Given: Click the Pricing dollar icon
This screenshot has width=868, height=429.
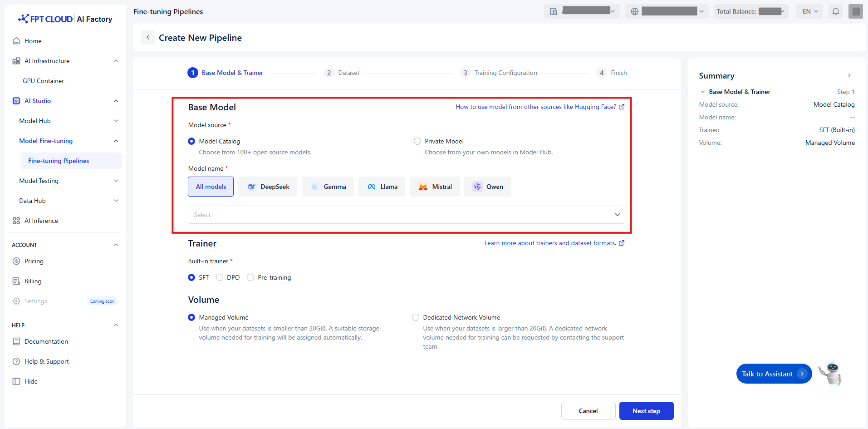Looking at the screenshot, I should point(16,261).
